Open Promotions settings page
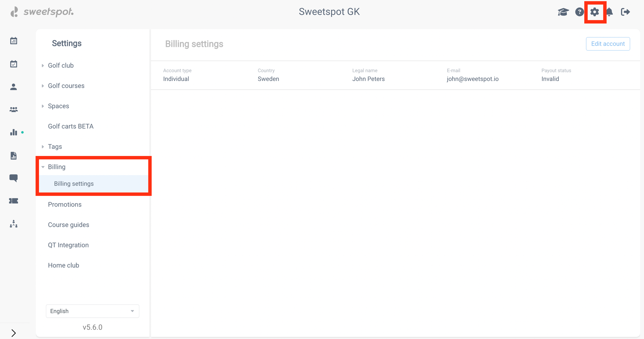The height and width of the screenshot is (339, 644). [x=65, y=204]
